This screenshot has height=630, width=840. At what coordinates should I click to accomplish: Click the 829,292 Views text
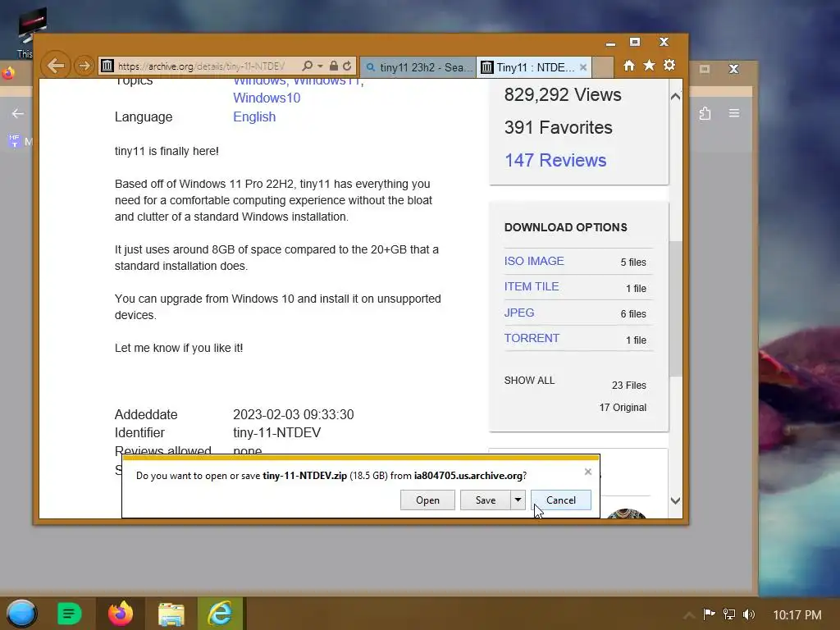(563, 95)
